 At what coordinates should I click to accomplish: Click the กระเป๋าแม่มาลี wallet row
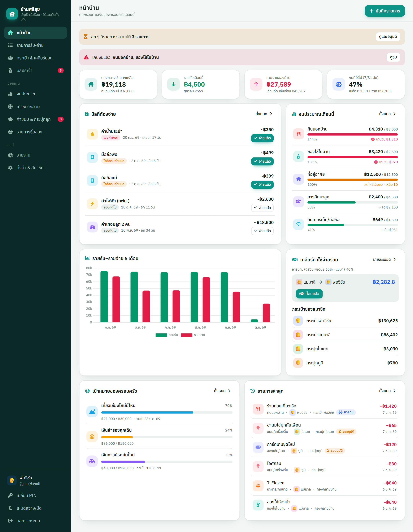click(345, 335)
